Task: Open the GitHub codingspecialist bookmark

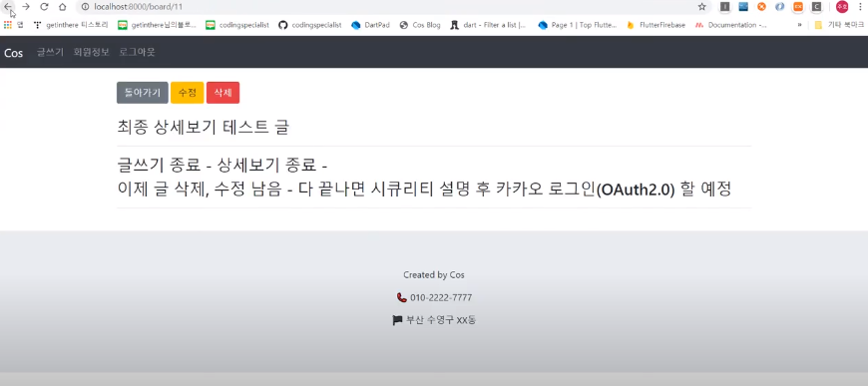Action: pyautogui.click(x=310, y=25)
